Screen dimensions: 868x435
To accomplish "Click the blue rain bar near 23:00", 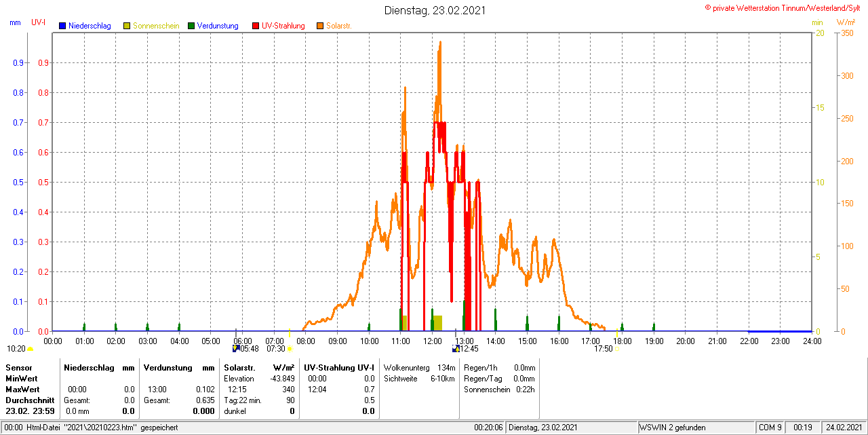I will tap(780, 330).
